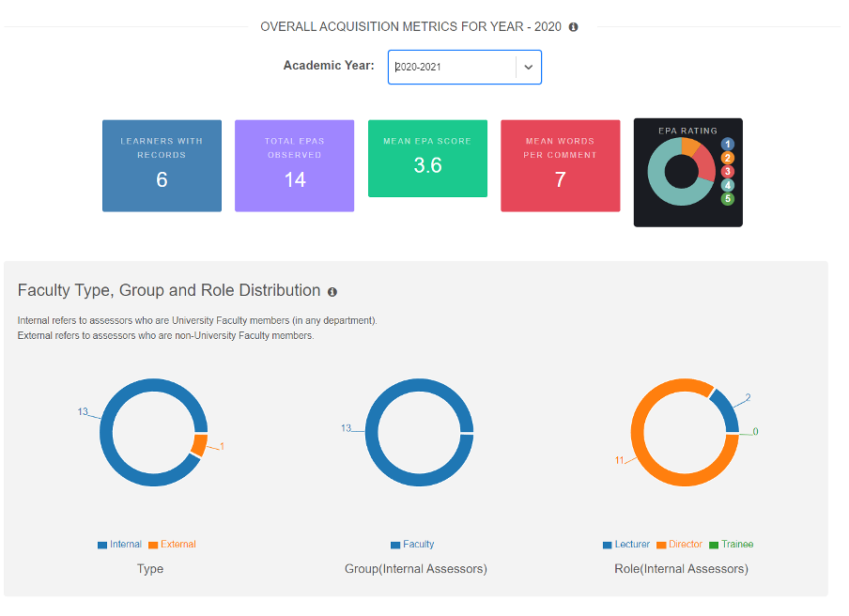Screen dimensions: 849x616
Task: Click info icon beside Overall Acquisition Metrics title
Action: click(x=574, y=27)
